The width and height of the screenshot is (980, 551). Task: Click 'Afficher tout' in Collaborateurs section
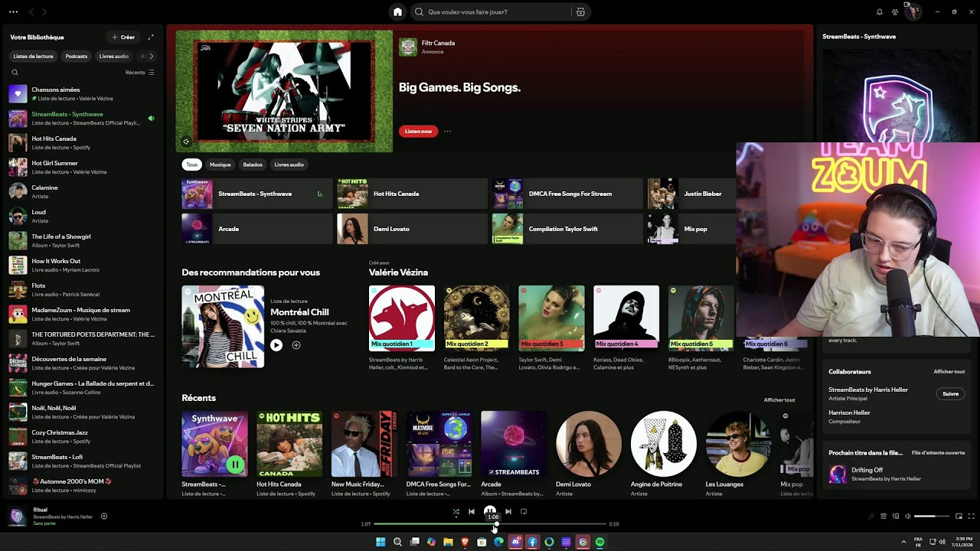[949, 372]
